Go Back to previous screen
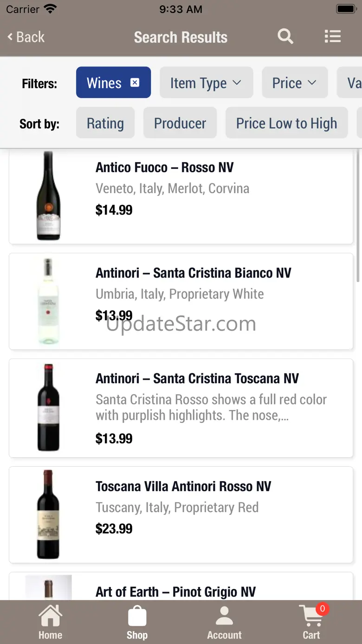 [x=26, y=37]
